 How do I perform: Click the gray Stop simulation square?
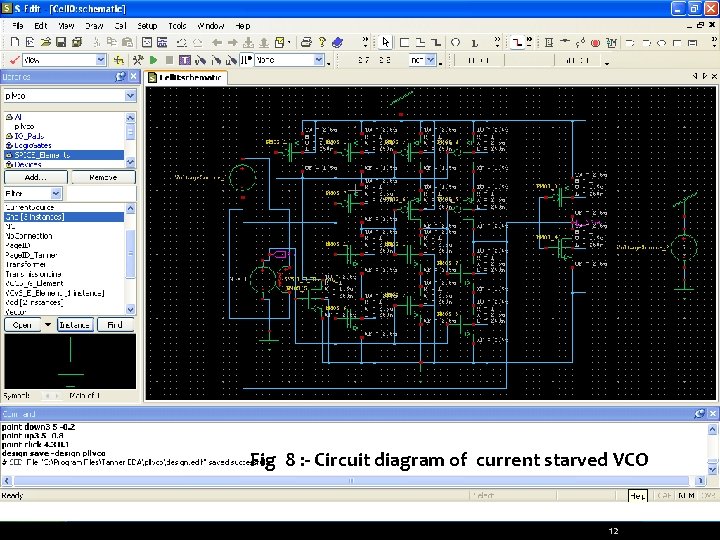click(169, 60)
